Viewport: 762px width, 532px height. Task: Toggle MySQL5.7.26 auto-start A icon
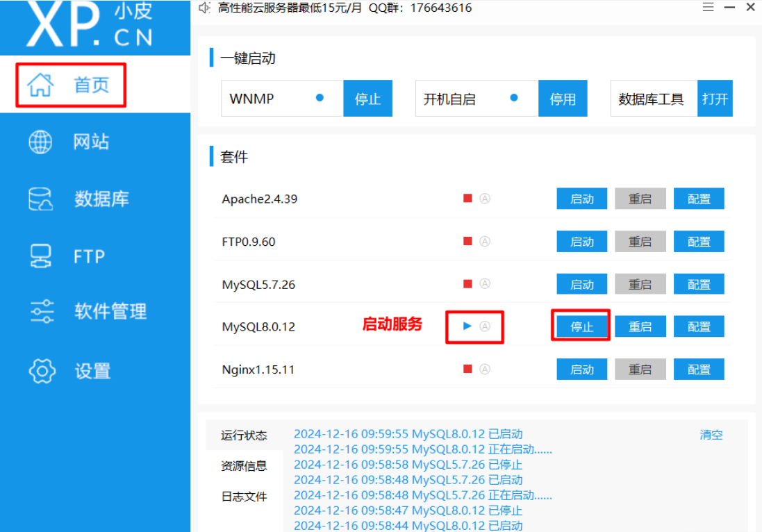point(485,284)
